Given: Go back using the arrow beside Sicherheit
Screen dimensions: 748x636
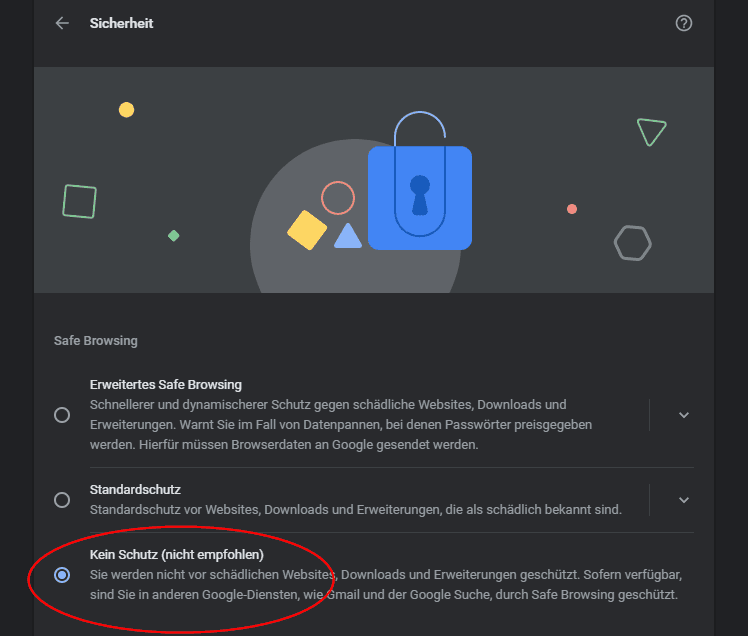Looking at the screenshot, I should tap(62, 23).
